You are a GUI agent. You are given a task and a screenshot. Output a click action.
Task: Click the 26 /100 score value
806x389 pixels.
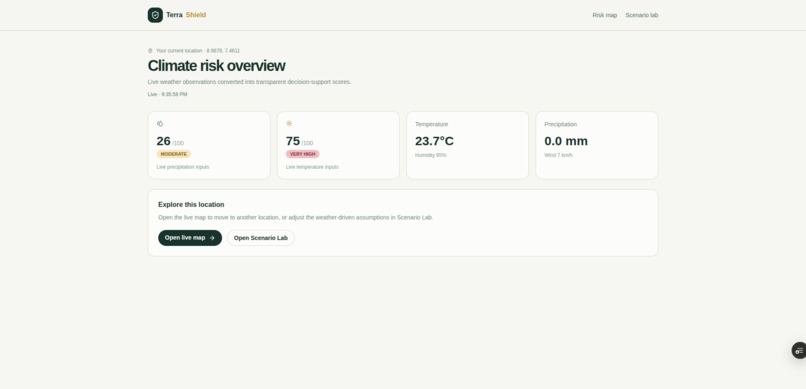click(170, 141)
